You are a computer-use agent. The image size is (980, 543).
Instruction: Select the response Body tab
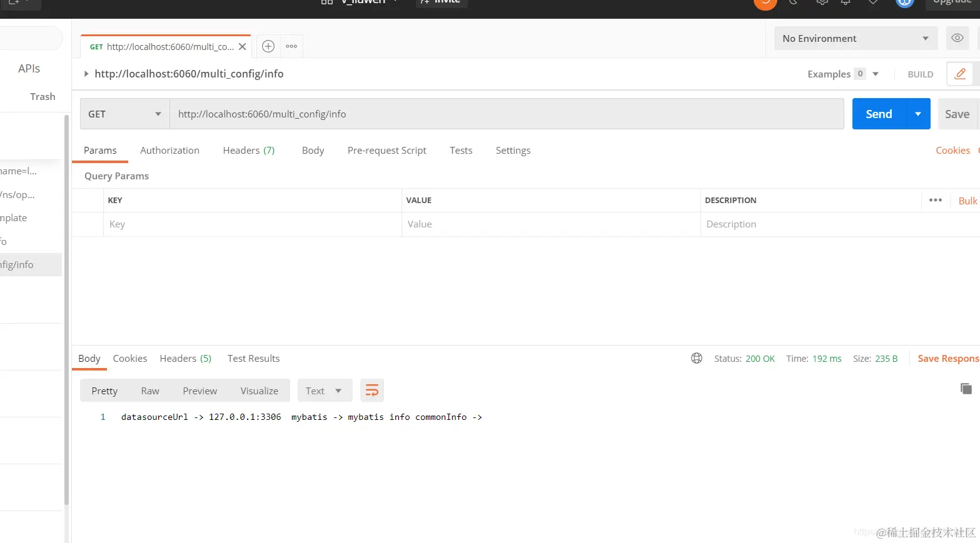coord(89,359)
